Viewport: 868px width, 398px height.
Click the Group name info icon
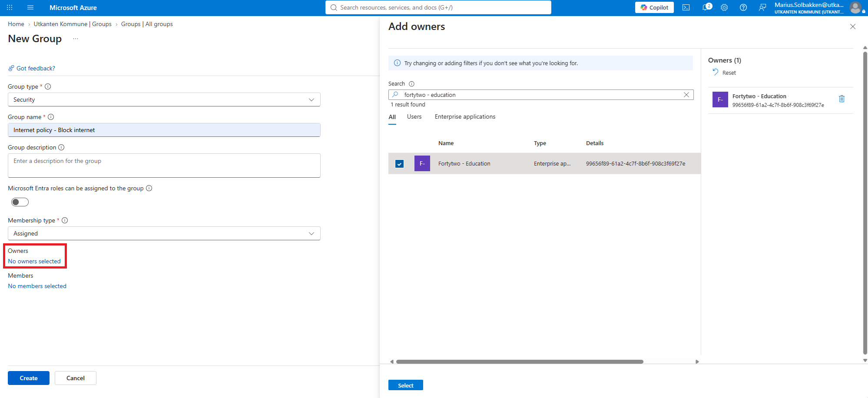pos(51,117)
